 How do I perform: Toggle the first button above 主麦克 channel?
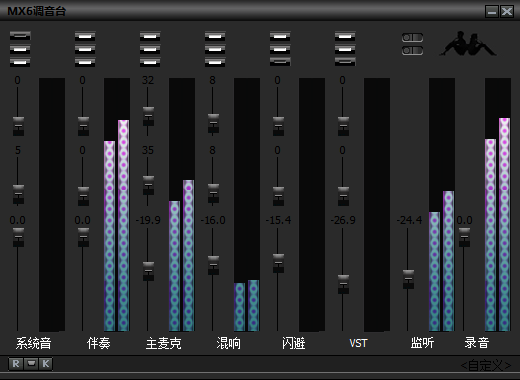150,36
